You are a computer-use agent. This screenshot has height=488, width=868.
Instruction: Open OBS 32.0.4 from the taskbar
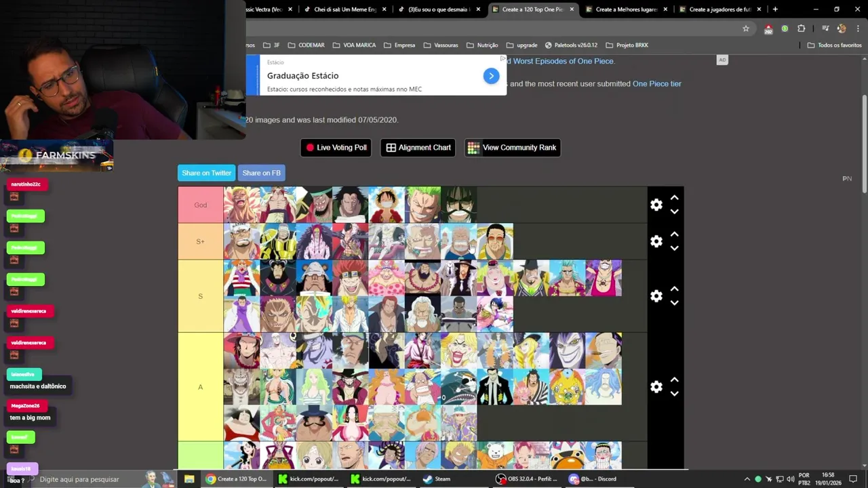coord(526,479)
